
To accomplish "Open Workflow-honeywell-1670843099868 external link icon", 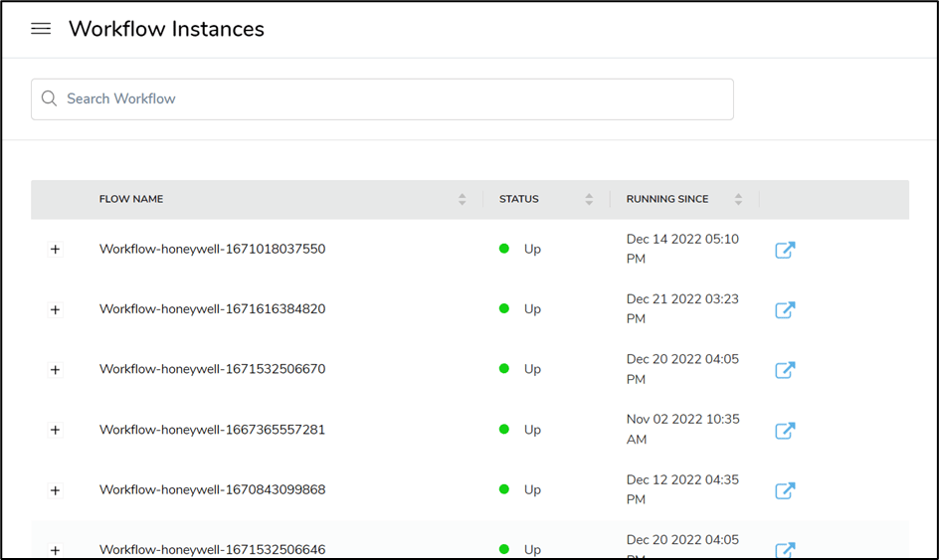I will [785, 490].
